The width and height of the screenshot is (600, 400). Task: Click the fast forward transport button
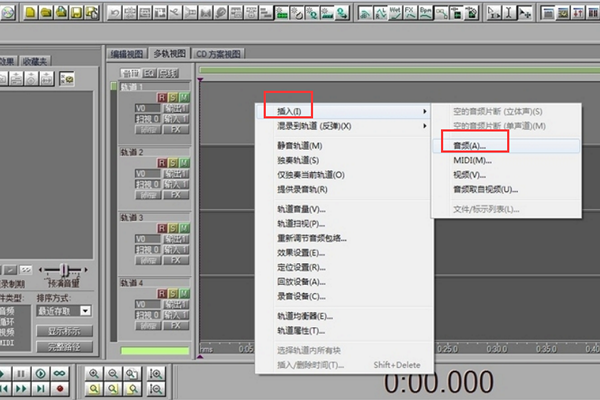(23, 388)
